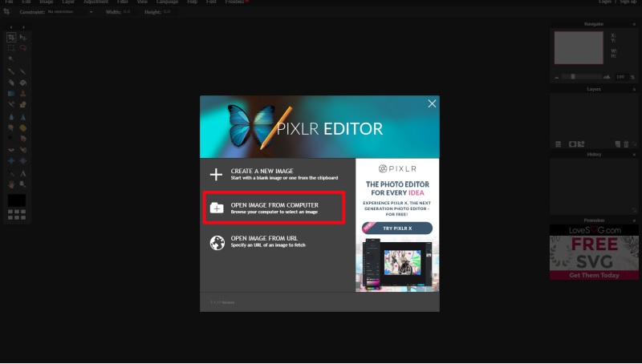Viewport: 642px width, 364px height.
Task: Open the Layer menu
Action: coord(68,2)
